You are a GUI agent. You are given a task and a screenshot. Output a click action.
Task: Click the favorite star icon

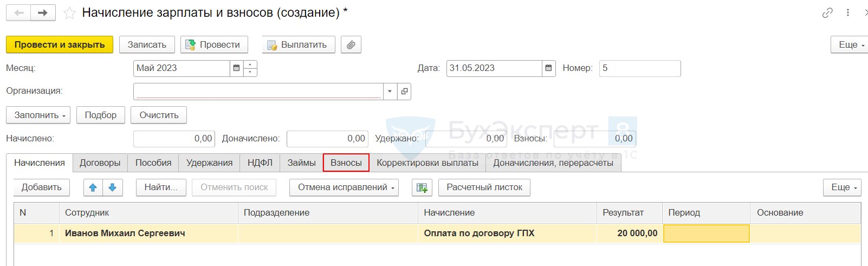(x=69, y=13)
